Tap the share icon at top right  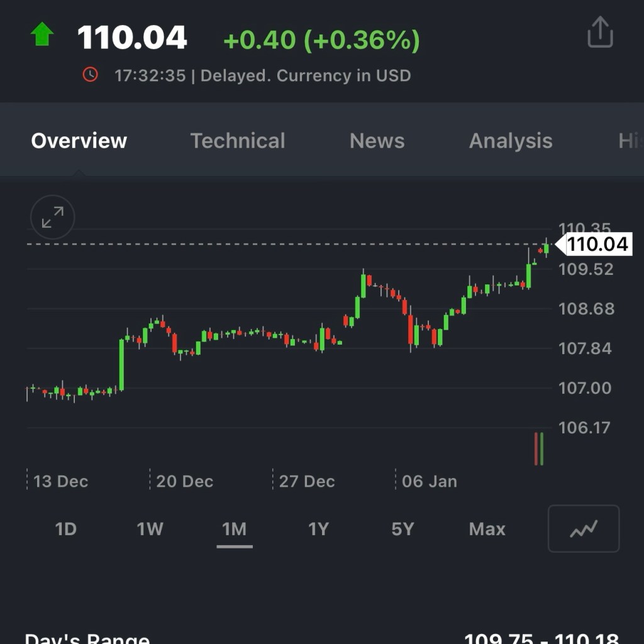[x=599, y=33]
